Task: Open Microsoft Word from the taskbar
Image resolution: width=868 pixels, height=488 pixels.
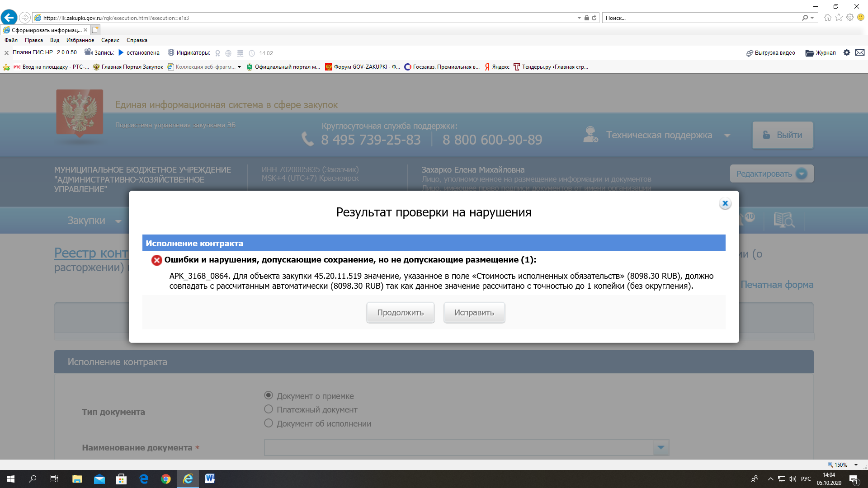Action: coord(210,479)
